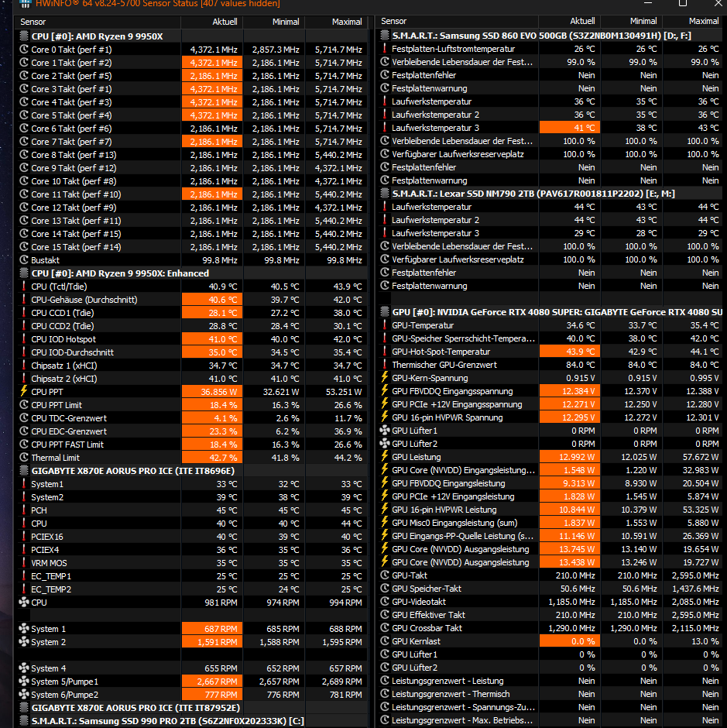Collapse S.M.A.R.T. Lexar SSD NM790 group
The height and width of the screenshot is (728, 727).
(384, 194)
